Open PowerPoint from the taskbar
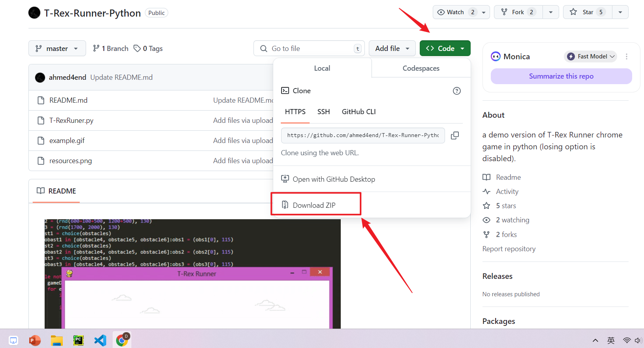This screenshot has width=644, height=348. (x=35, y=340)
